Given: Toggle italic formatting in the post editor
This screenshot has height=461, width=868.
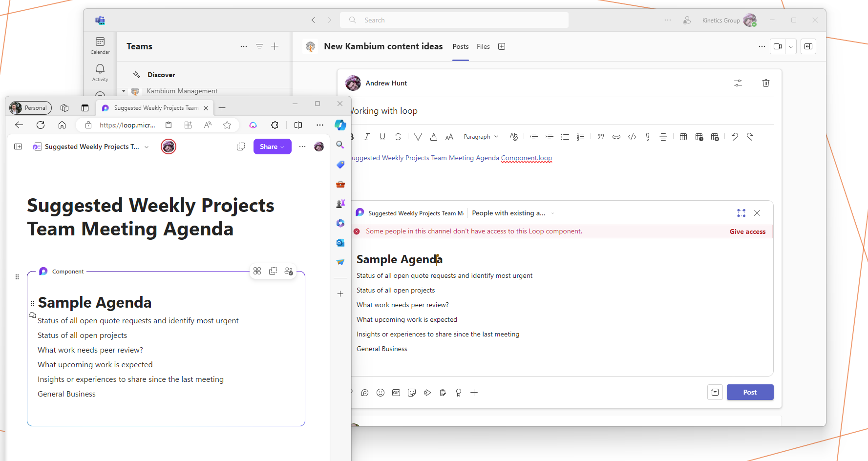Looking at the screenshot, I should (367, 137).
